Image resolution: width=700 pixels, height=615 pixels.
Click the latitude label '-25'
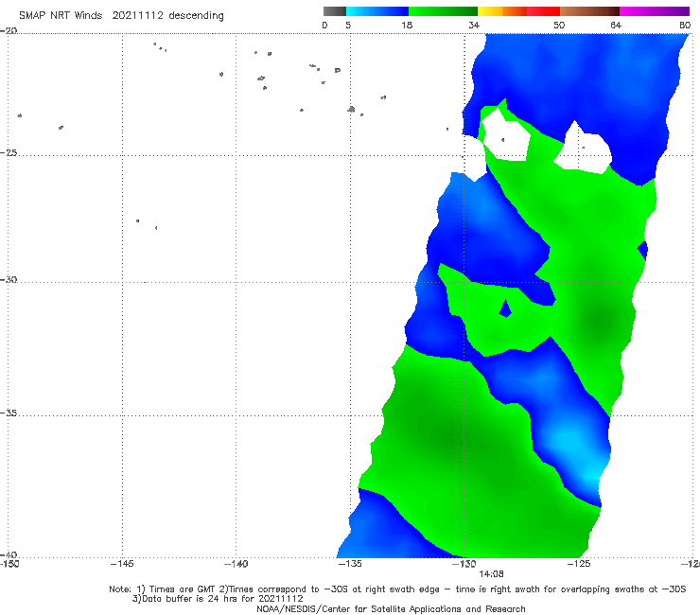pos(9,152)
